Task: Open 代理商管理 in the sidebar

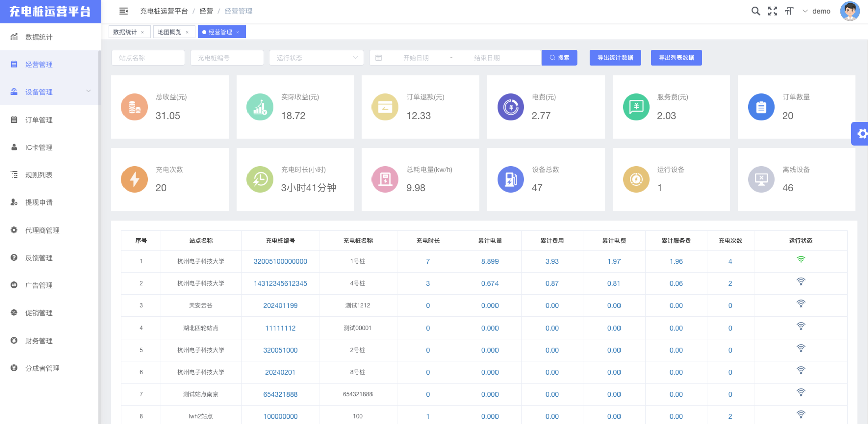Action: click(x=50, y=230)
